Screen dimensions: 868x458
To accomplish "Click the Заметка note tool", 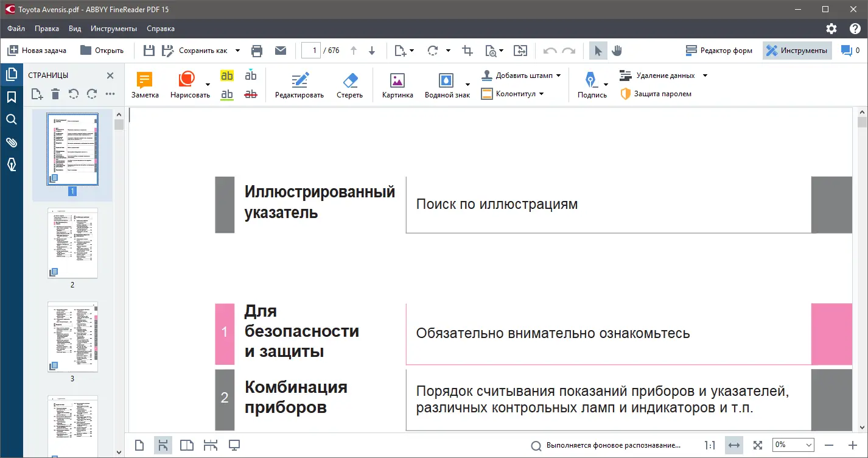I will coord(144,84).
